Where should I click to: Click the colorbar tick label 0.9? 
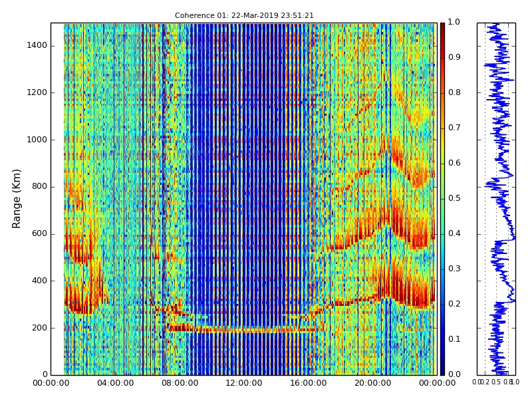coord(454,57)
